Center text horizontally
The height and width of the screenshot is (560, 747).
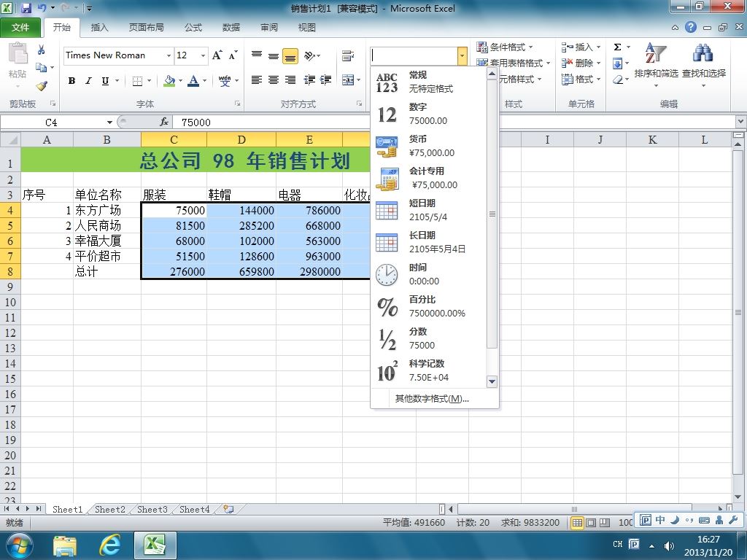(274, 80)
